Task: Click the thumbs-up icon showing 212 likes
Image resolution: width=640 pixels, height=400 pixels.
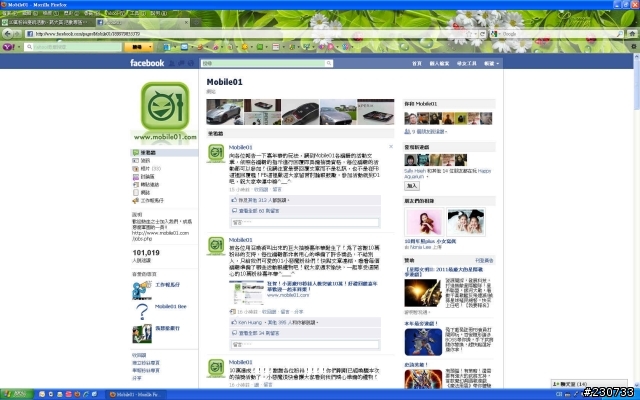Action: (234, 200)
